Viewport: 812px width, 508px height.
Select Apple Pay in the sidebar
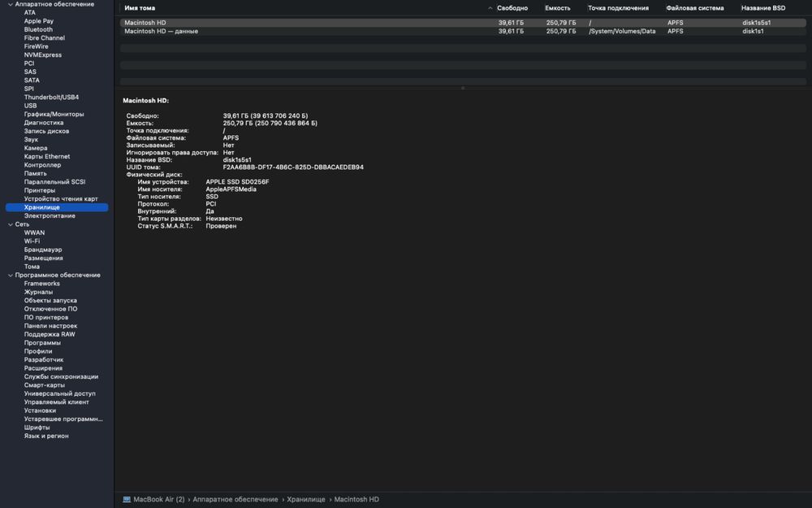pos(39,21)
